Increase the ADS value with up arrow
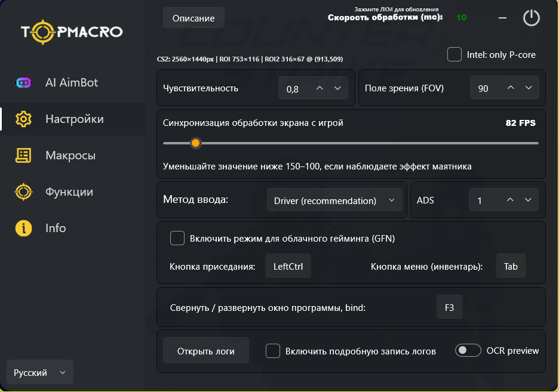Viewport: 559px width, 392px height. (510, 200)
